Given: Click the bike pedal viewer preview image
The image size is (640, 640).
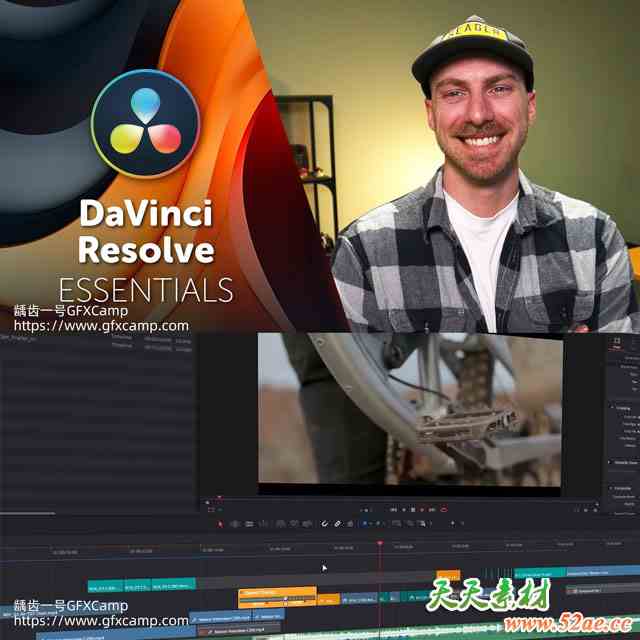Looking at the screenshot, I should [409, 408].
